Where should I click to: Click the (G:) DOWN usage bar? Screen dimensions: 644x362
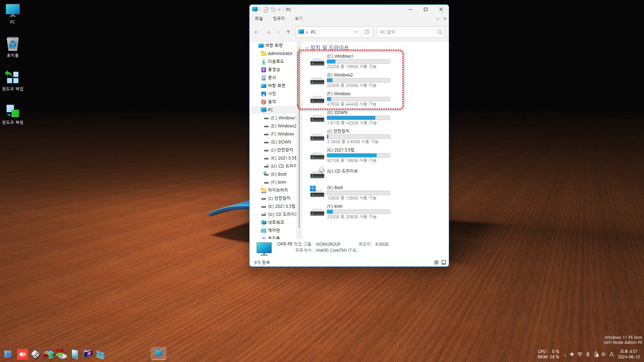pyautogui.click(x=358, y=118)
